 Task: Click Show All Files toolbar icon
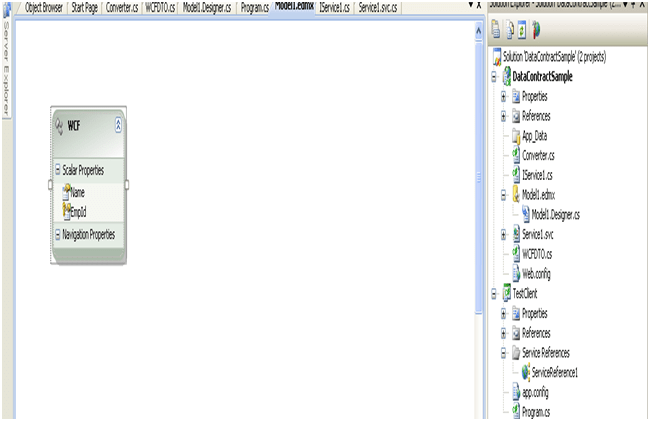tap(509, 30)
